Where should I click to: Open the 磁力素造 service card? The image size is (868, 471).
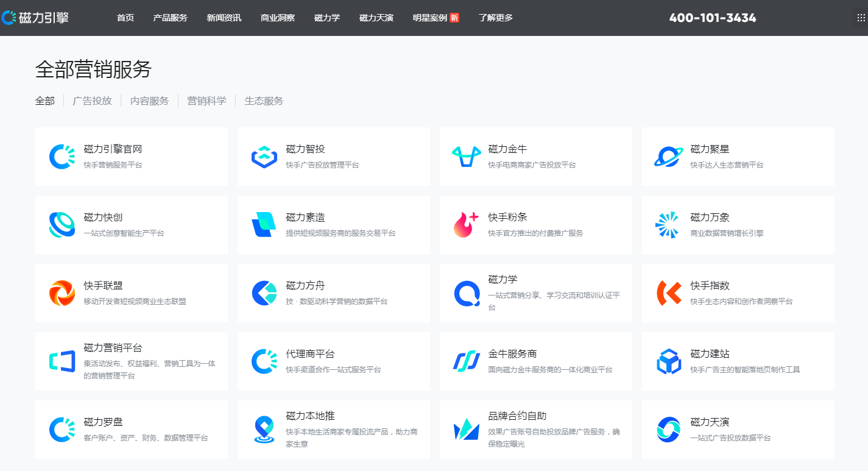[x=333, y=224]
